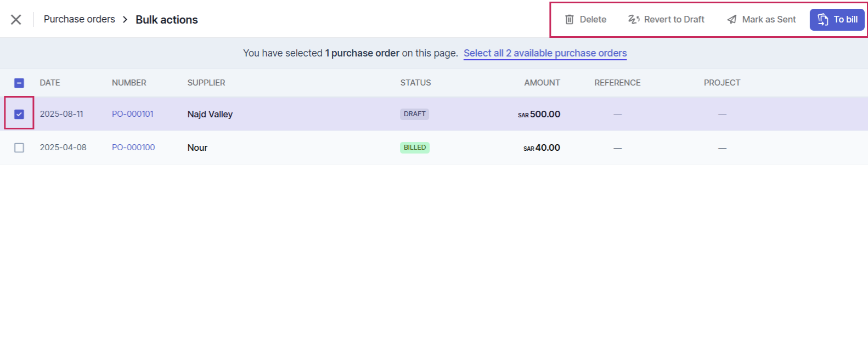This screenshot has width=868, height=352.
Task: Click the breadcrumb chevron arrow
Action: (x=125, y=20)
